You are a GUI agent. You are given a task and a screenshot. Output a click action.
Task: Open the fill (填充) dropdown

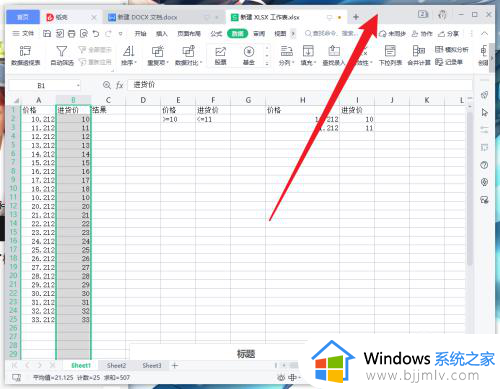[308, 55]
